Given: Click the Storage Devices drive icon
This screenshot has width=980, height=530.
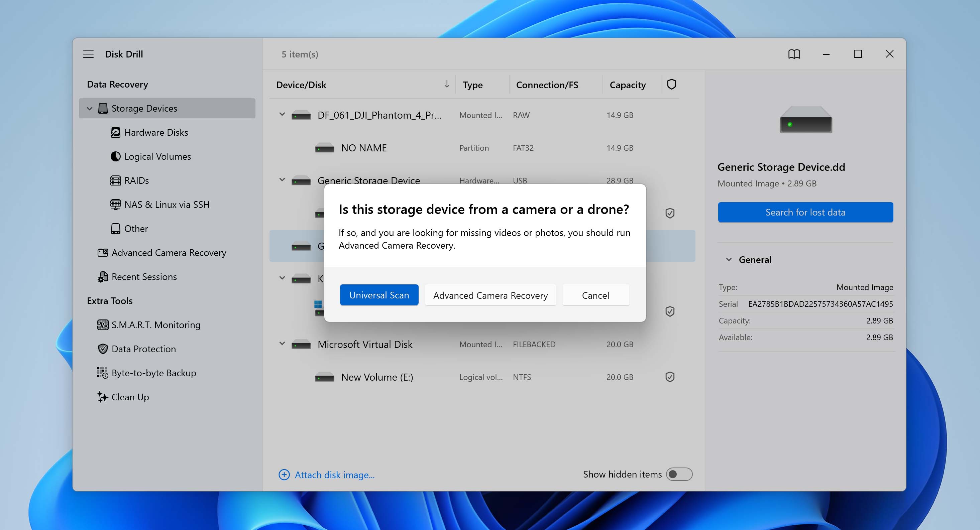Looking at the screenshot, I should tap(103, 108).
